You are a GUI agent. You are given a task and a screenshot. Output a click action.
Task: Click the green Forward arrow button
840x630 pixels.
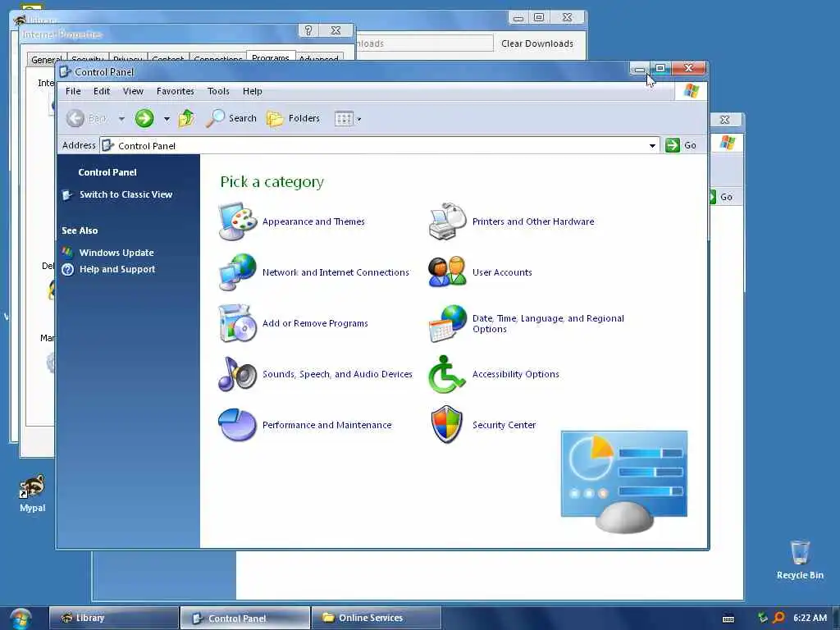point(144,118)
